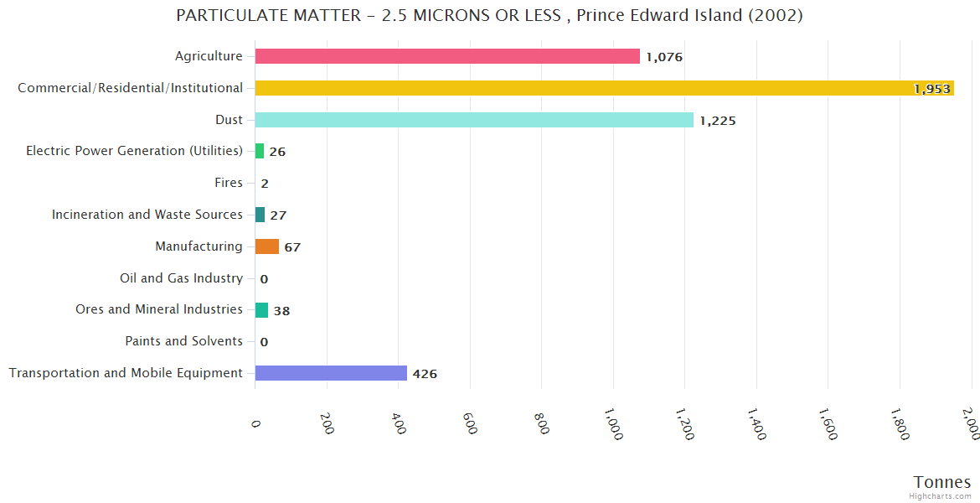Click the Fires category label
The width and height of the screenshot is (980, 503).
[229, 183]
